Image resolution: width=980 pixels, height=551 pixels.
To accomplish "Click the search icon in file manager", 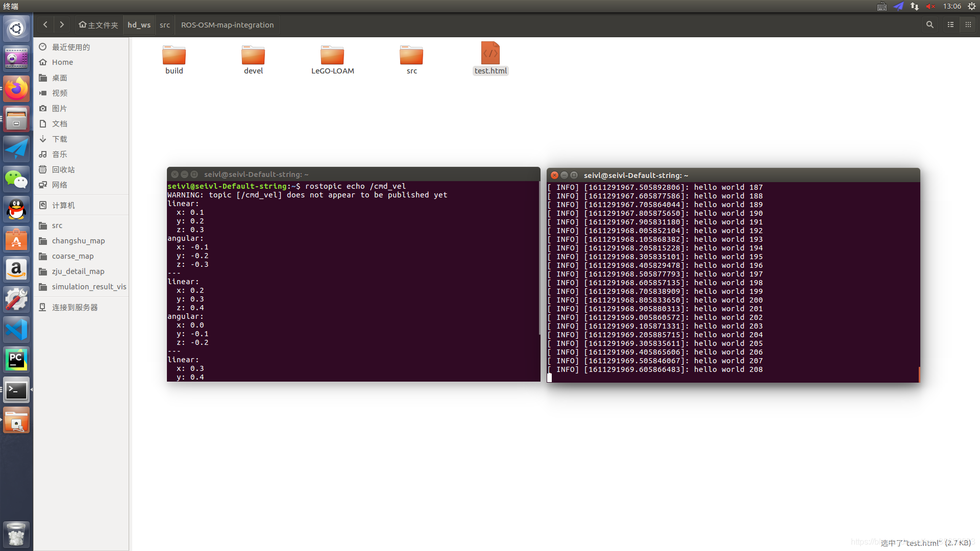I will coord(930,25).
